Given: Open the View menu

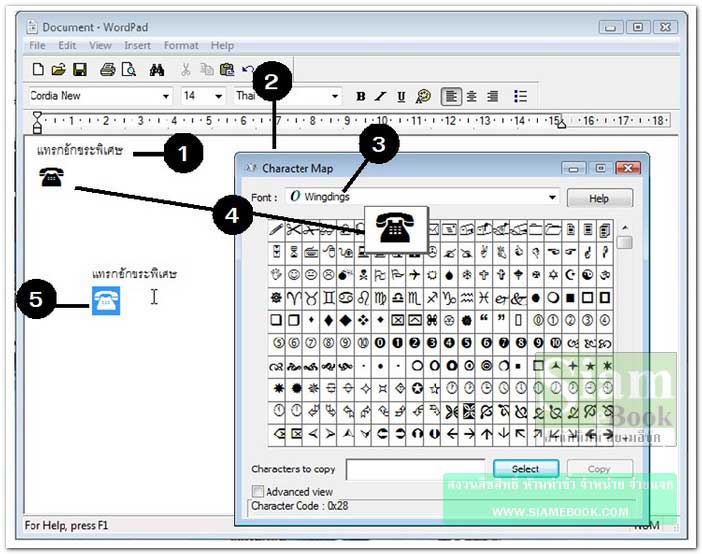Looking at the screenshot, I should click(100, 45).
